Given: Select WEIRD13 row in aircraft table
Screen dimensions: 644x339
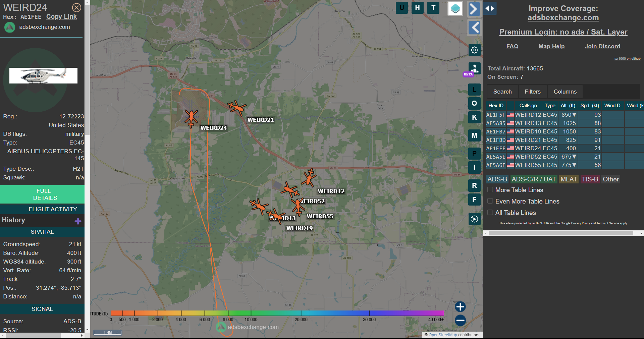Looking at the screenshot, I should (x=565, y=123).
